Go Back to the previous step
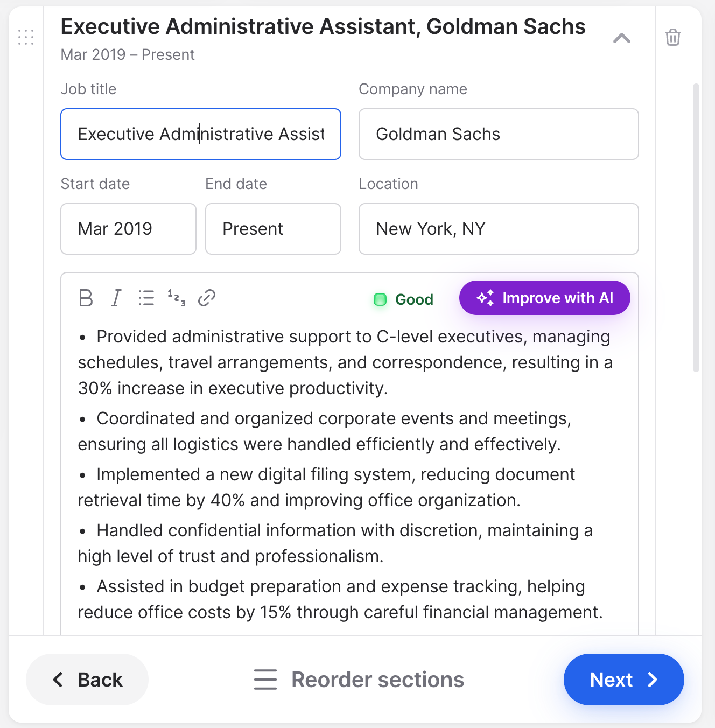 pos(87,680)
